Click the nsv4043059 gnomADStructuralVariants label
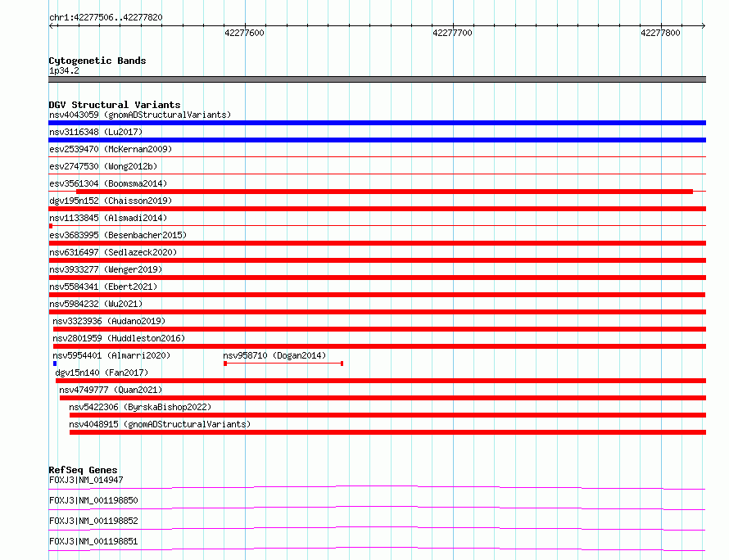This screenshot has width=729, height=560. click(x=140, y=115)
